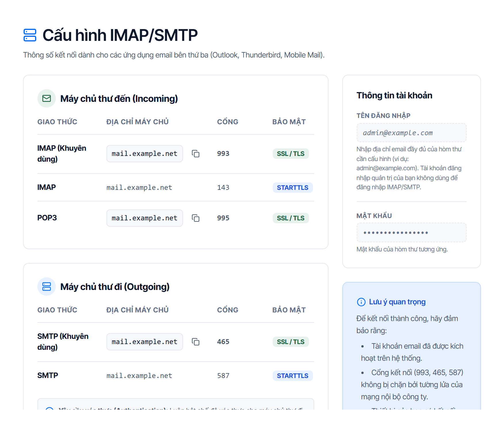Click the SSL / TLS badge in the port 993 row
504x441 pixels.
pos(291,154)
